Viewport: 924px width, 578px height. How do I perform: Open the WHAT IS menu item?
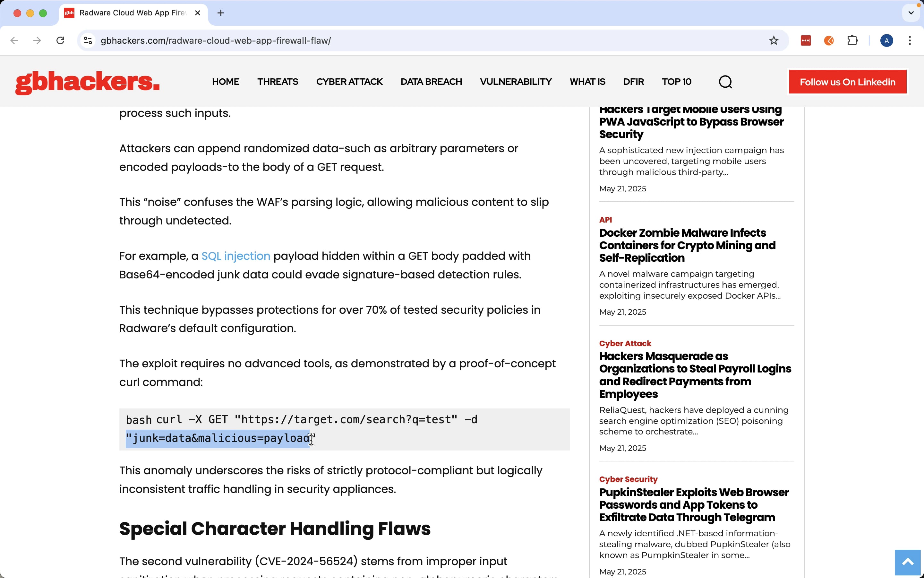coord(588,82)
